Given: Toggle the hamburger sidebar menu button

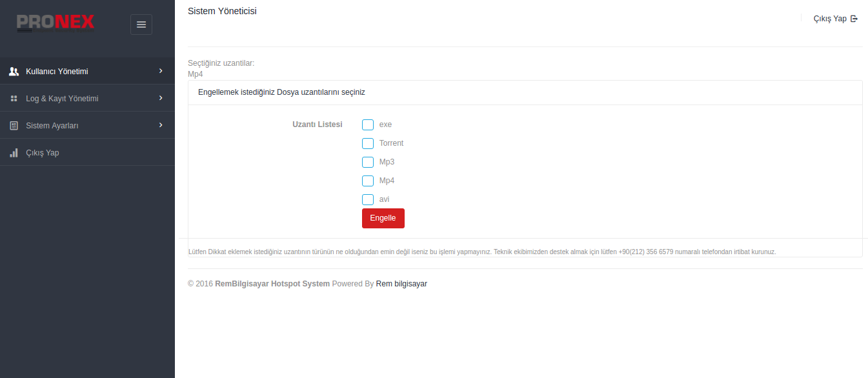Looking at the screenshot, I should point(141,25).
